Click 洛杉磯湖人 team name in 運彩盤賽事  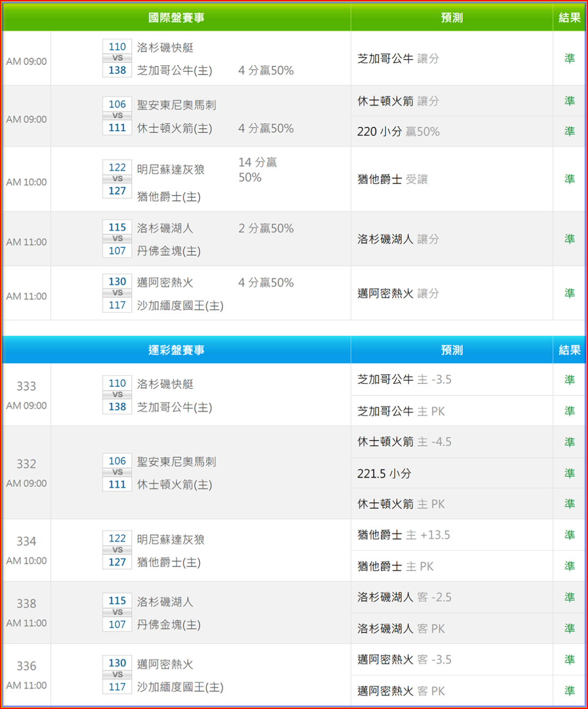coord(165,602)
